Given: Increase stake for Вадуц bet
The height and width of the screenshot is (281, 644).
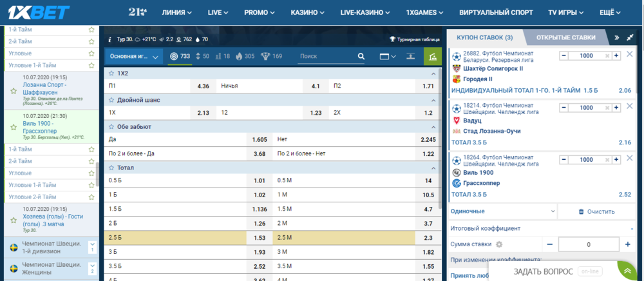Looking at the screenshot, I should pyautogui.click(x=616, y=108).
